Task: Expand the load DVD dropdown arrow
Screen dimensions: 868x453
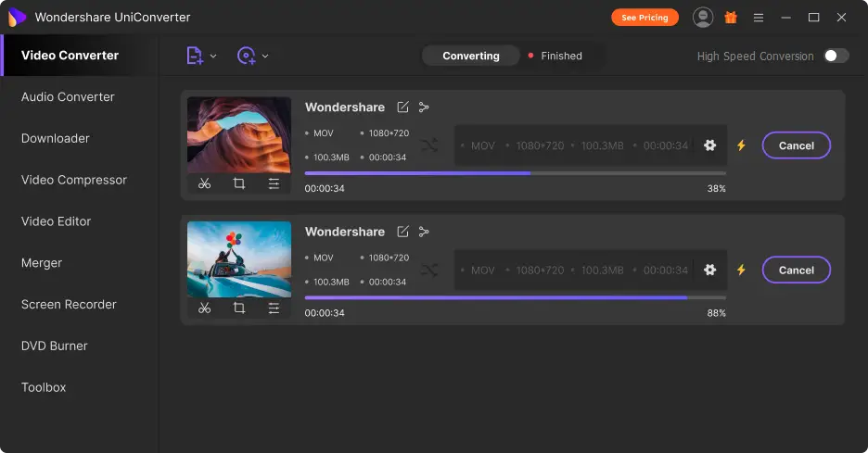Action: pos(265,56)
